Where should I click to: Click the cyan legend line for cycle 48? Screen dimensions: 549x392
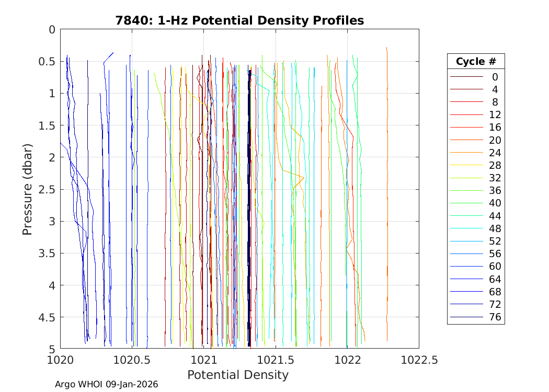click(466, 228)
